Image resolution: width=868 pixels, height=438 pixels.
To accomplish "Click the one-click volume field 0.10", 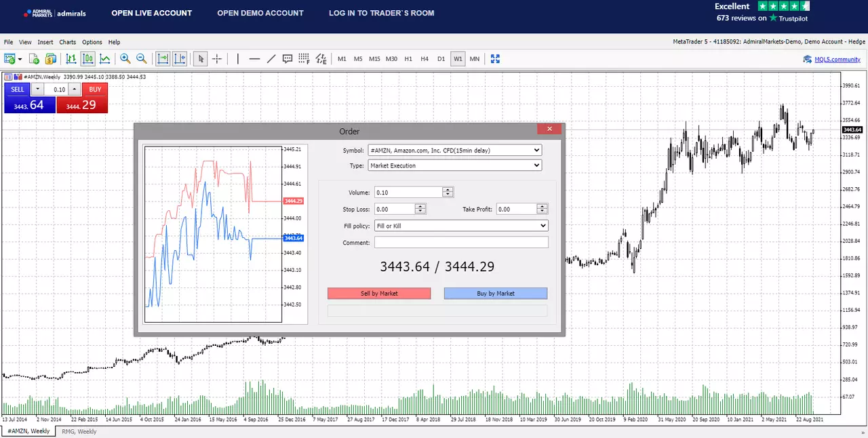I will 57,89.
